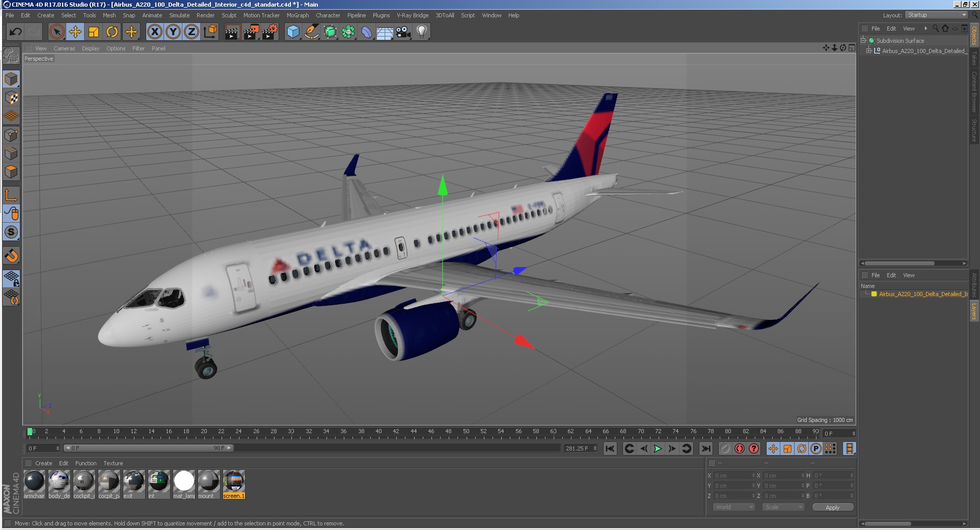
Task: Open viewport Display menu
Action: click(x=91, y=48)
